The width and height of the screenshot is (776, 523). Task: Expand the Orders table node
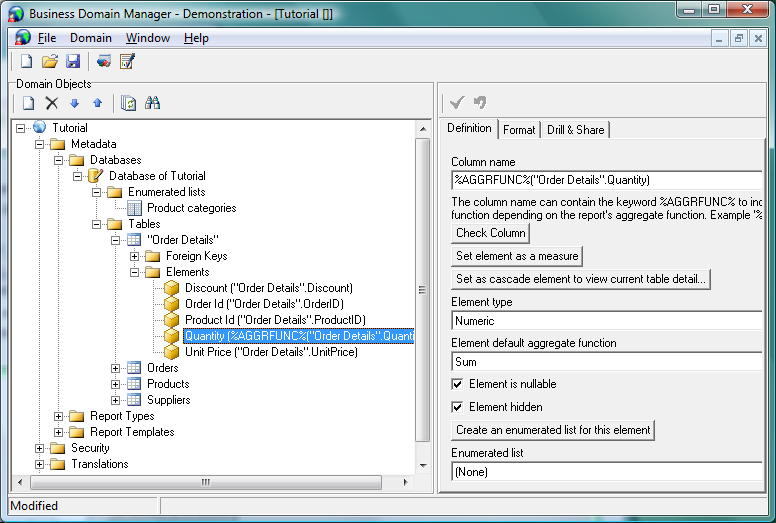pyautogui.click(x=116, y=368)
